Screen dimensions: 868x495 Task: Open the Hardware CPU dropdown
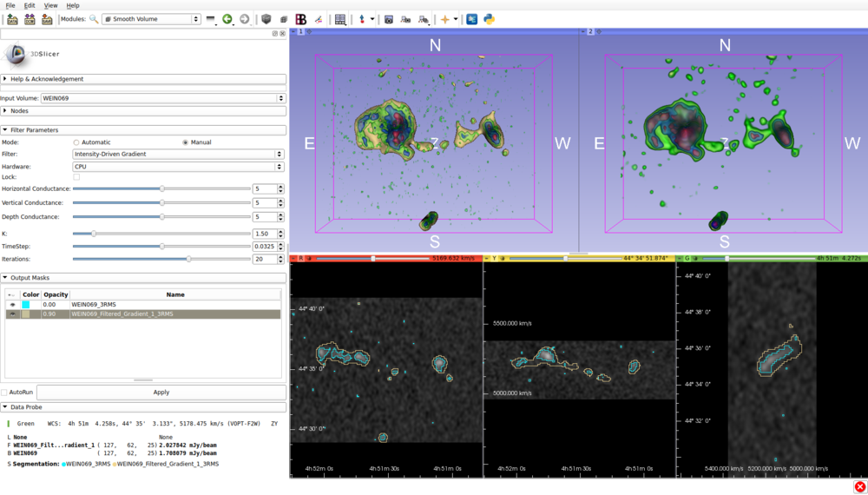pyautogui.click(x=178, y=167)
